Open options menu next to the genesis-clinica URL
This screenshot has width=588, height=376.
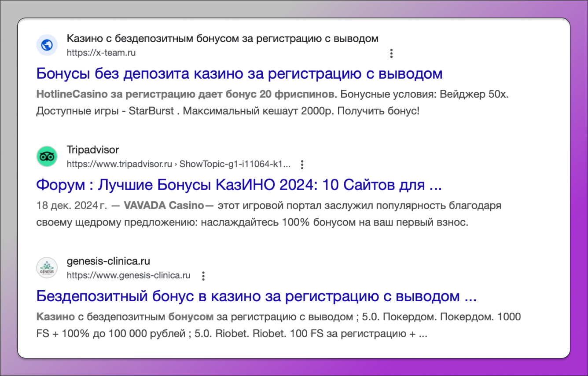click(203, 275)
